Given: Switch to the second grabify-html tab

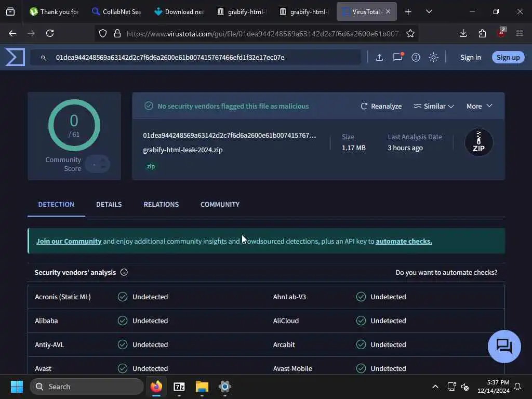Looking at the screenshot, I should 304,11.
